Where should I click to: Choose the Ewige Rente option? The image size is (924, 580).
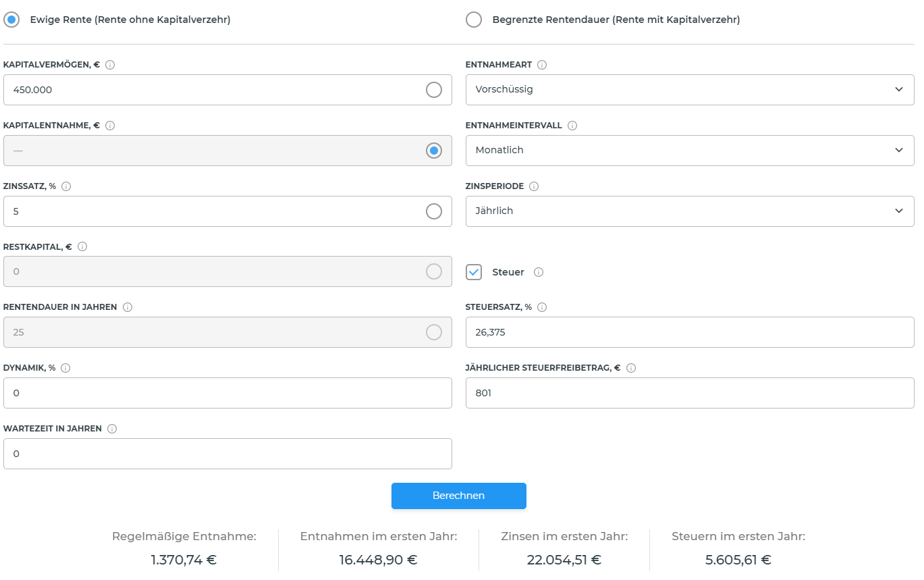point(11,20)
